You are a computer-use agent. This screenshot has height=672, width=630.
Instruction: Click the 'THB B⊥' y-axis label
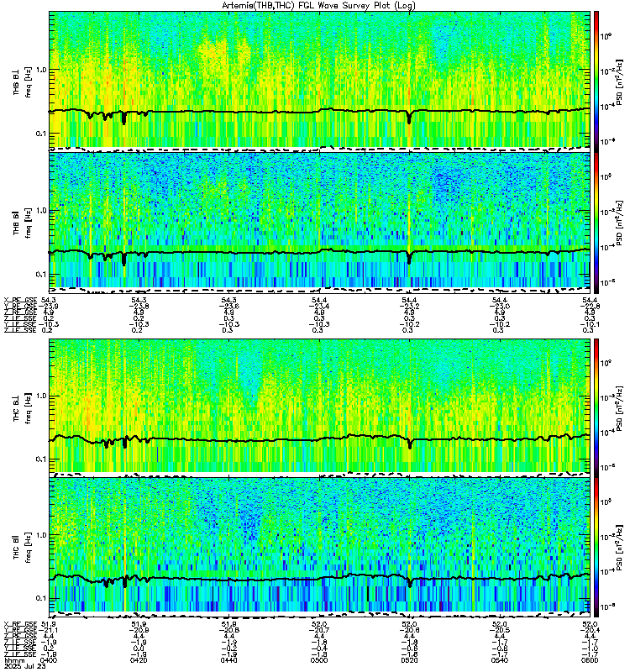click(x=16, y=81)
